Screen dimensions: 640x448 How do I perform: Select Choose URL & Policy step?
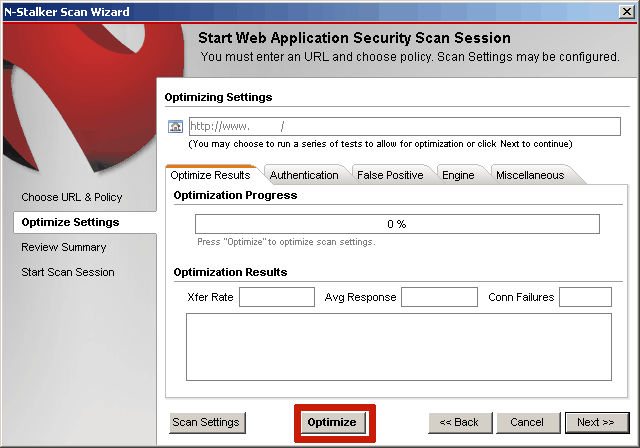coord(72,197)
